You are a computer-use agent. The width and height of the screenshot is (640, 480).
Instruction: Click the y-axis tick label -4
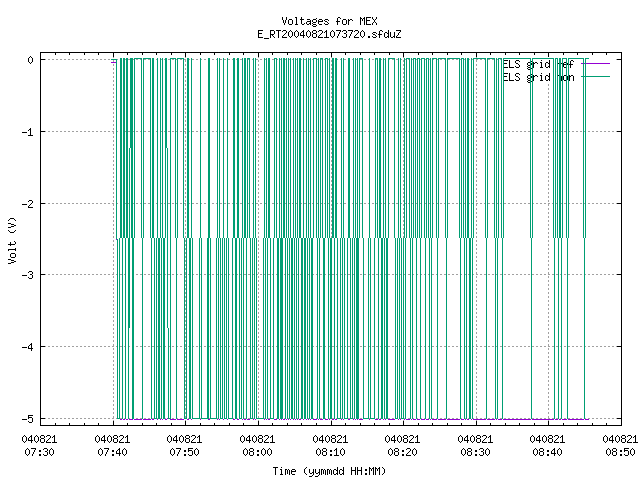28,347
